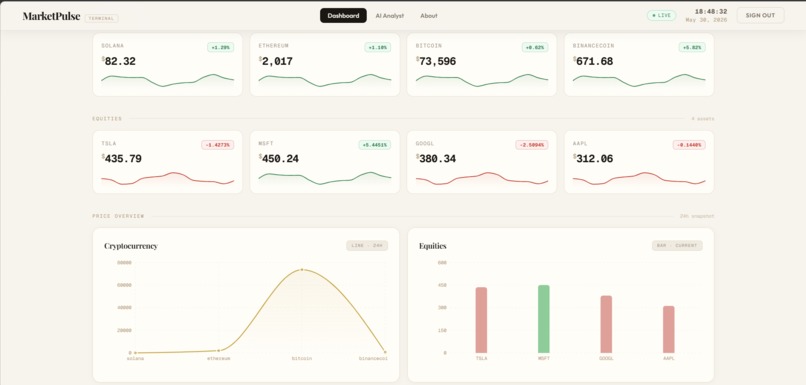Click the binancecoin data point on line chart

click(385, 352)
